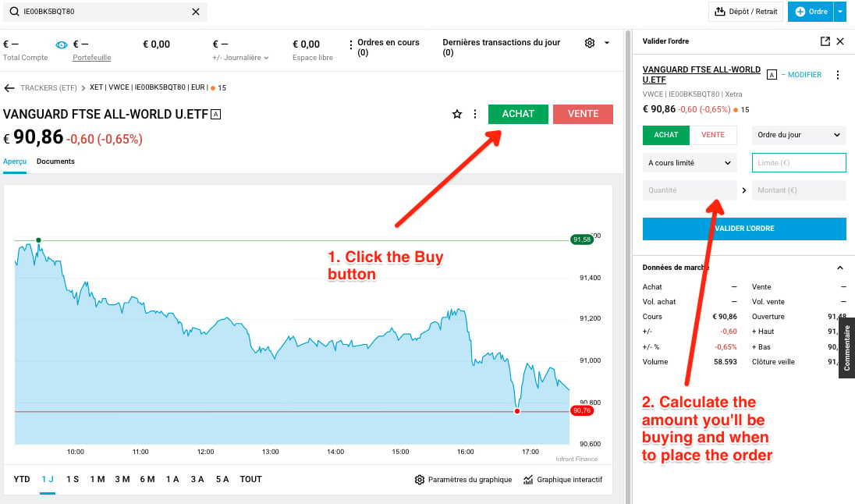The width and height of the screenshot is (855, 504).
Task: Expand the +/- Journalière dropdown
Action: pos(240,57)
